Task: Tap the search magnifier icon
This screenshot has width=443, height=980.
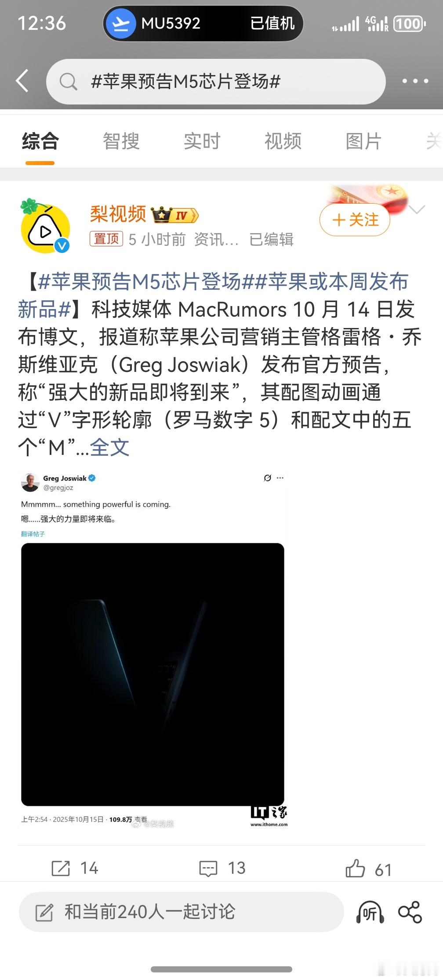Action: (x=68, y=82)
